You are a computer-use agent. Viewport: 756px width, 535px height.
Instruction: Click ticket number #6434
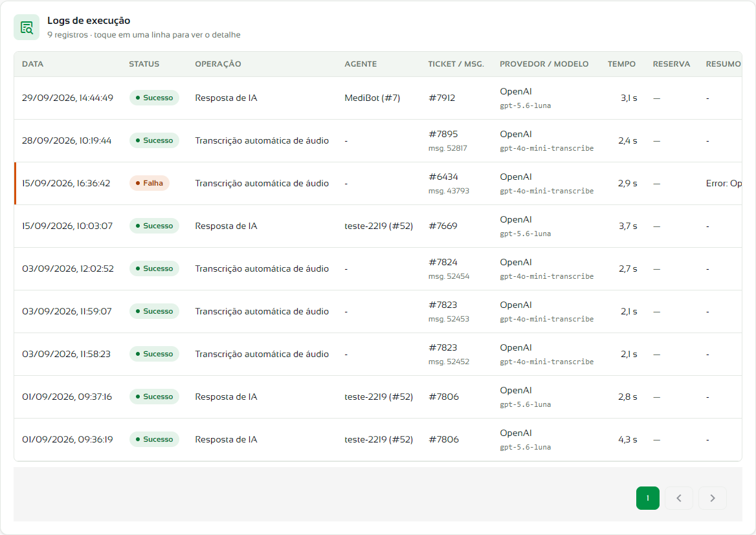443,177
